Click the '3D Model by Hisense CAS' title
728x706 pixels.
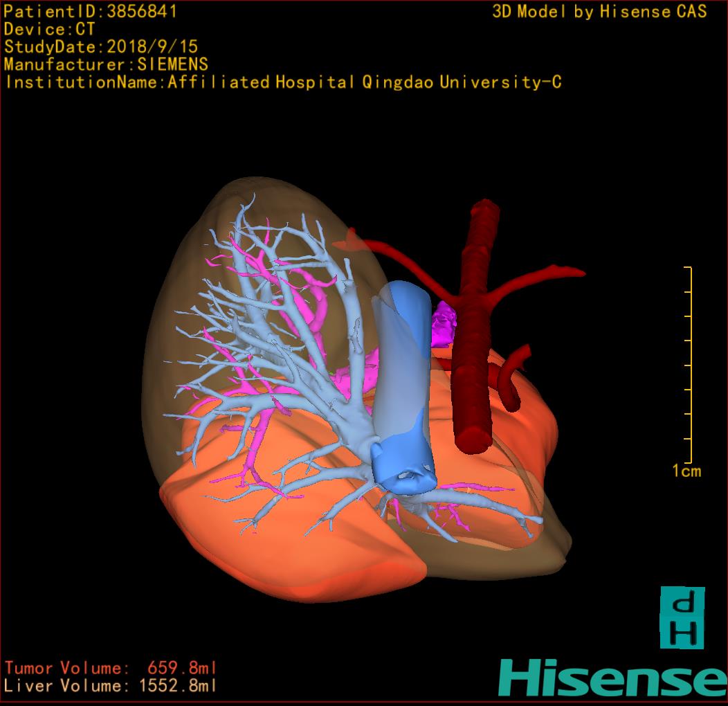pos(599,12)
